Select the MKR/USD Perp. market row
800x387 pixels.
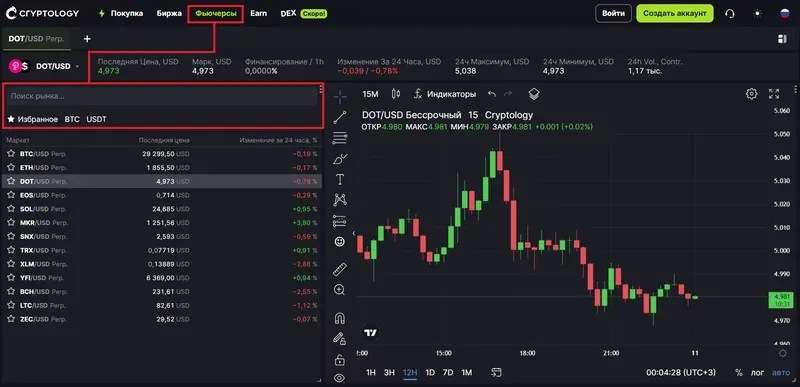coord(162,222)
